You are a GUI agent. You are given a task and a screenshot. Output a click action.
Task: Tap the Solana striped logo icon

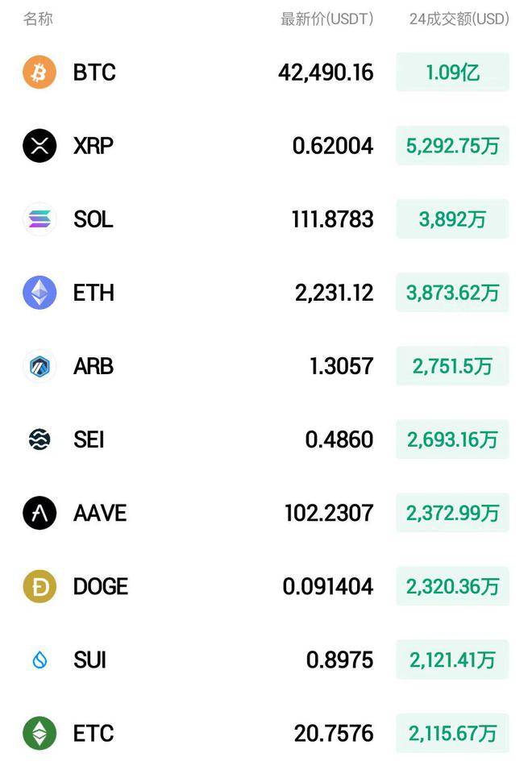39,219
